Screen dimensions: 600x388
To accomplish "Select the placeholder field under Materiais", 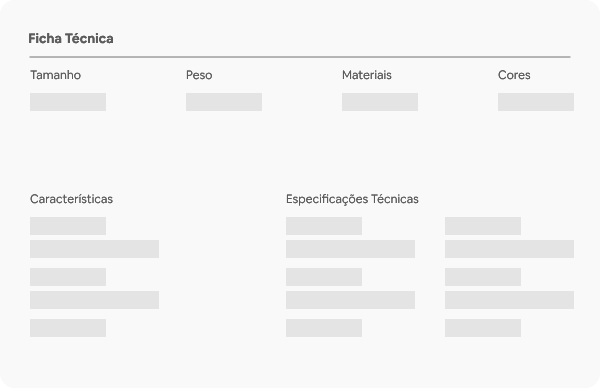I will (380, 102).
